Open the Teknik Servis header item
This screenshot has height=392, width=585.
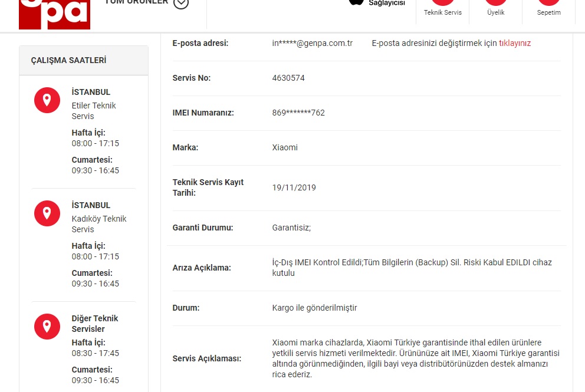[442, 8]
